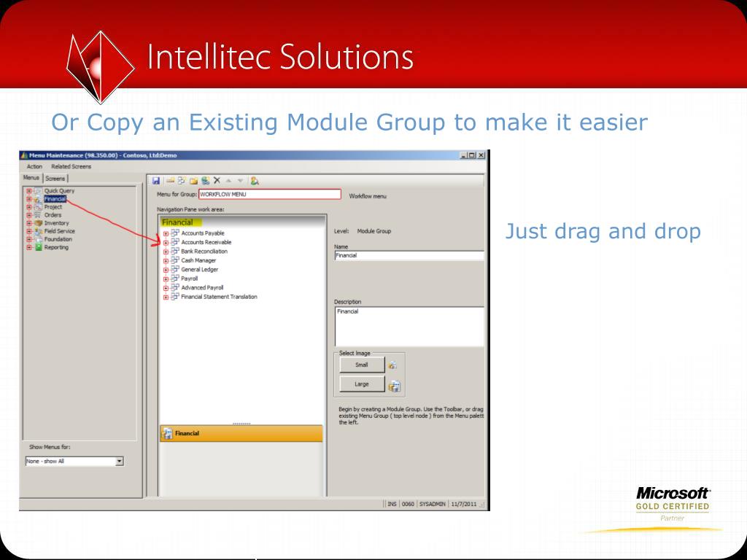Expand the Accounts Receivable node

click(166, 243)
